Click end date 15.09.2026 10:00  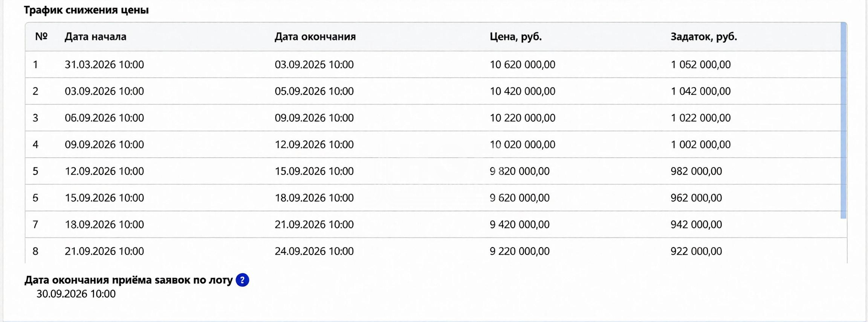coord(314,171)
